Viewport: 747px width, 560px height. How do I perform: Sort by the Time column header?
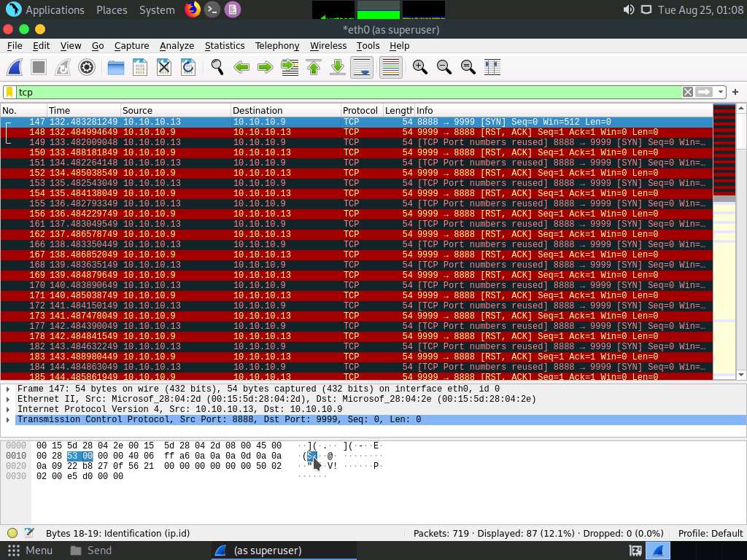(x=84, y=111)
